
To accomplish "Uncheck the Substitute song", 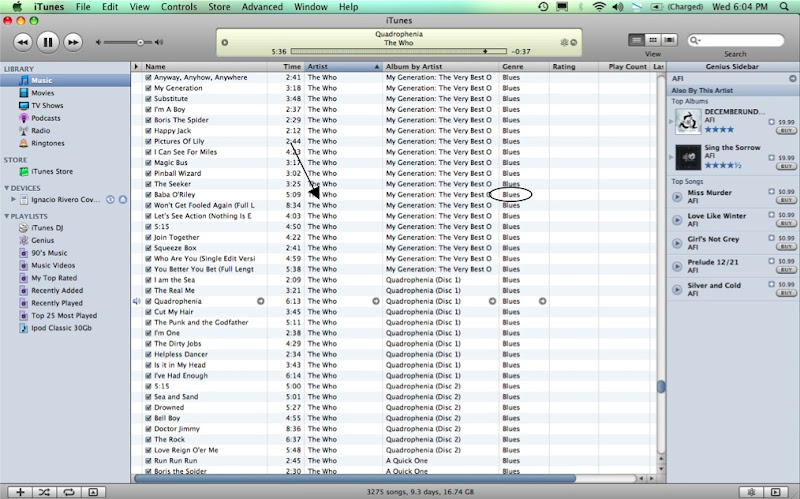I will pyautogui.click(x=148, y=99).
